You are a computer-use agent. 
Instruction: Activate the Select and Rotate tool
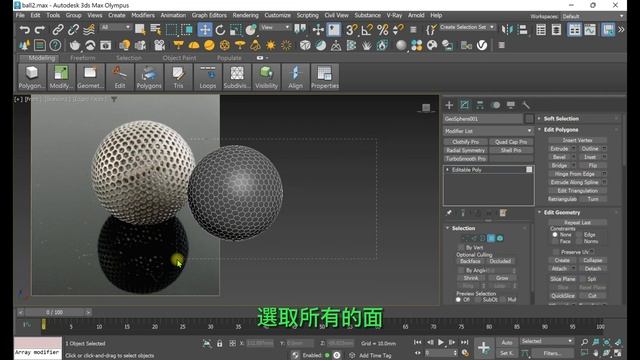tap(220, 29)
